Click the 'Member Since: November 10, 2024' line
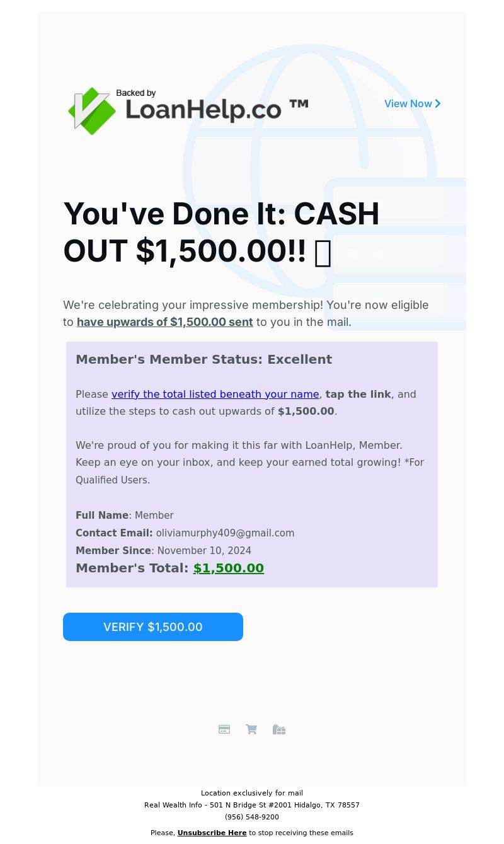Image resolution: width=504 pixels, height=844 pixels. click(163, 551)
